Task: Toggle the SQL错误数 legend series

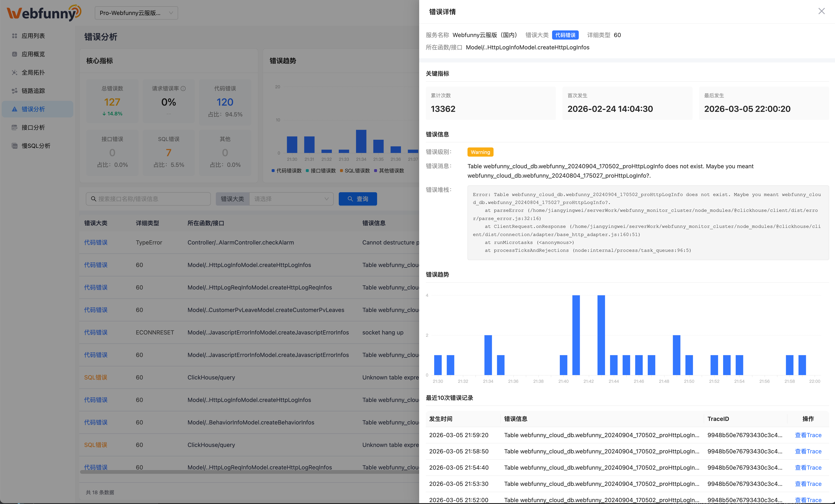Action: (x=355, y=171)
